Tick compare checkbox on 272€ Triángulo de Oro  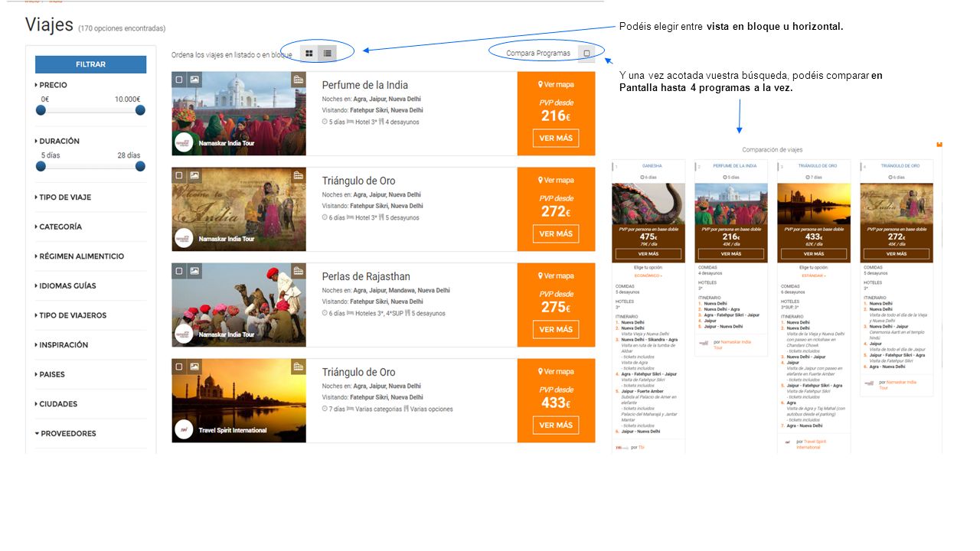click(179, 175)
